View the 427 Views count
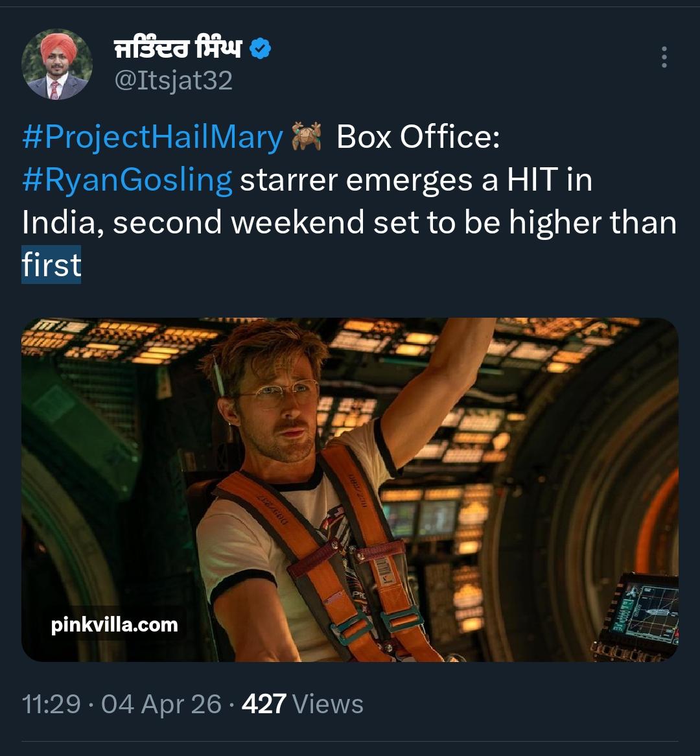The width and height of the screenshot is (700, 756). point(303,704)
